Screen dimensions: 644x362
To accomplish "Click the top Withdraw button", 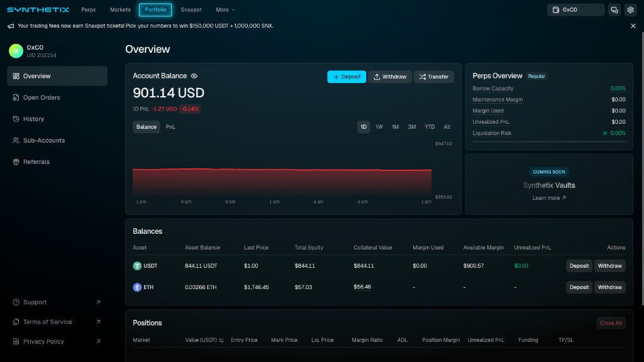I will [390, 77].
